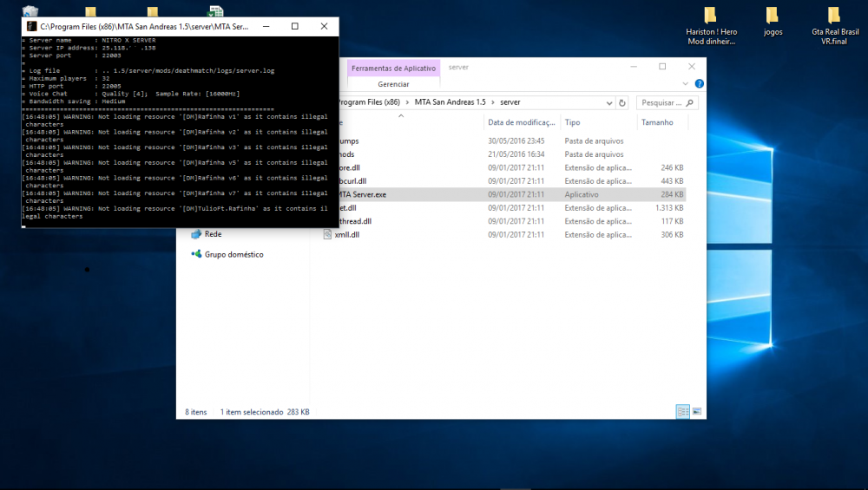
Task: Expand the address bar history dropdown
Action: [608, 102]
